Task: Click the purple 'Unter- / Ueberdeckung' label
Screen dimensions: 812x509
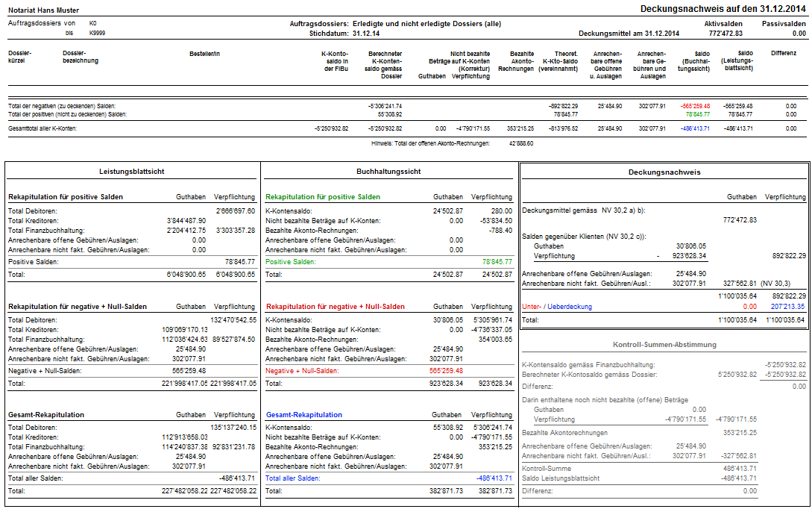Action: [557, 307]
